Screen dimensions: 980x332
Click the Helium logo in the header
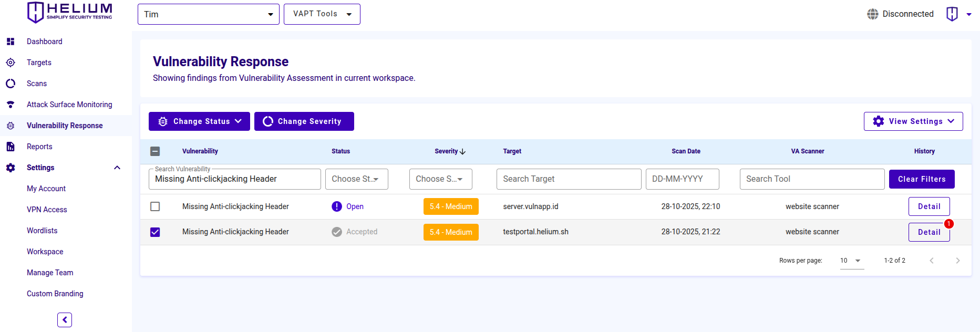coord(69,12)
